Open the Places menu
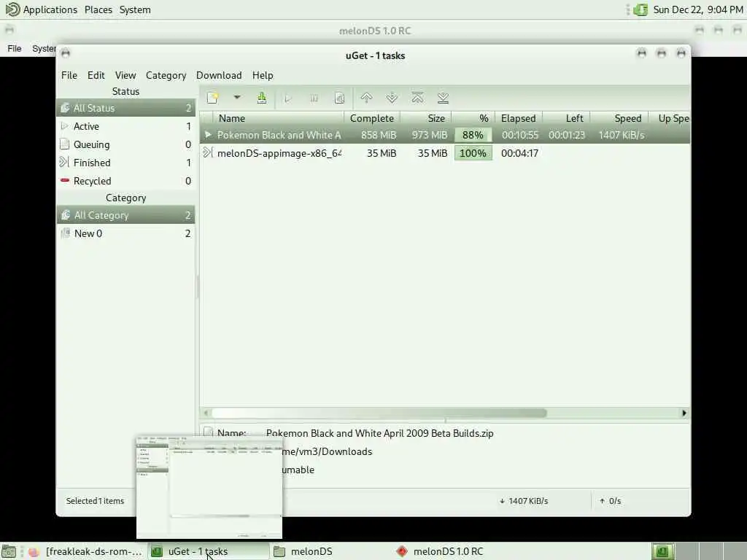 point(98,9)
